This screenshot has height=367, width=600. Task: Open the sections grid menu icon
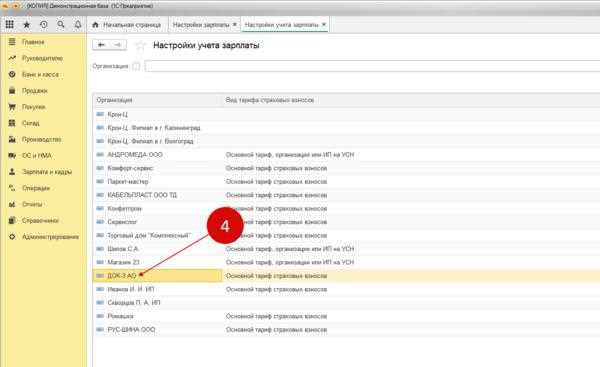10,24
